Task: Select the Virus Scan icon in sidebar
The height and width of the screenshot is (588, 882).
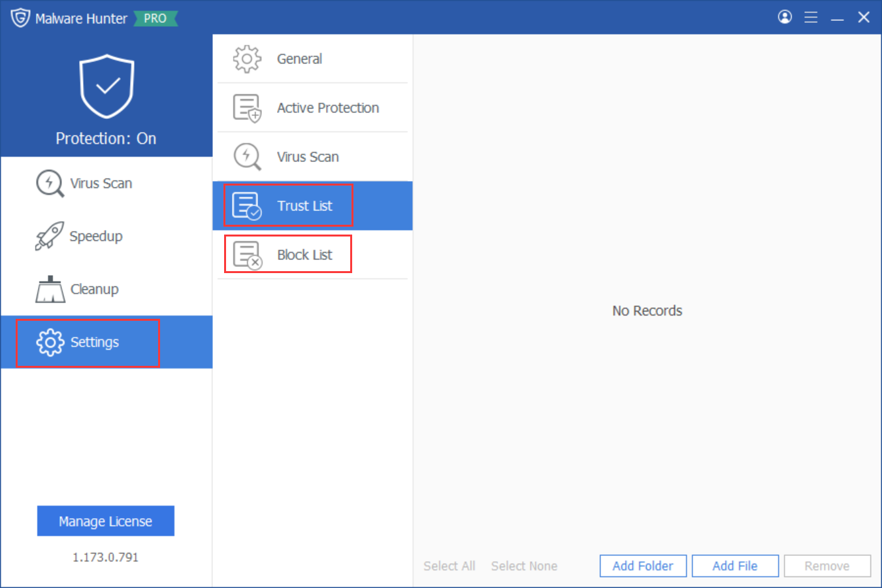Action: click(x=50, y=184)
